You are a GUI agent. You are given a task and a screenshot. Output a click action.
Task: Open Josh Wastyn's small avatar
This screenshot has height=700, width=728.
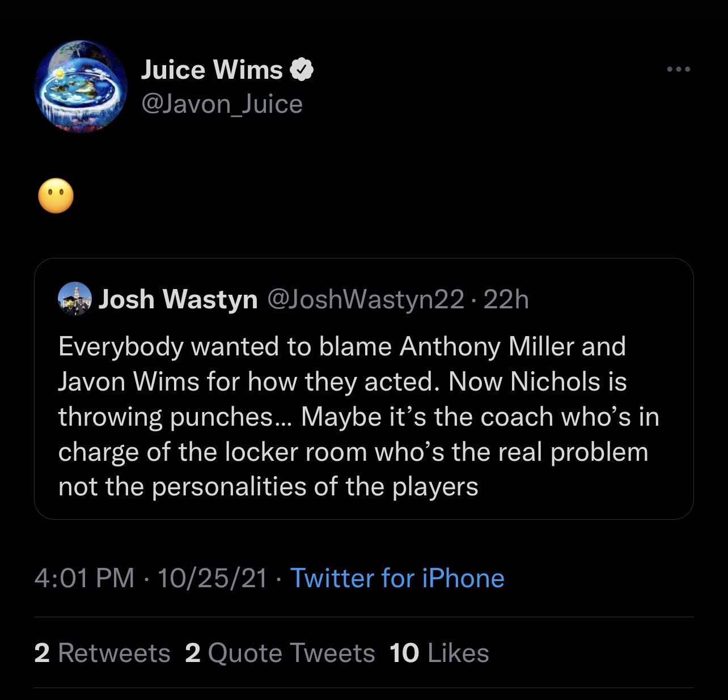[x=74, y=299]
